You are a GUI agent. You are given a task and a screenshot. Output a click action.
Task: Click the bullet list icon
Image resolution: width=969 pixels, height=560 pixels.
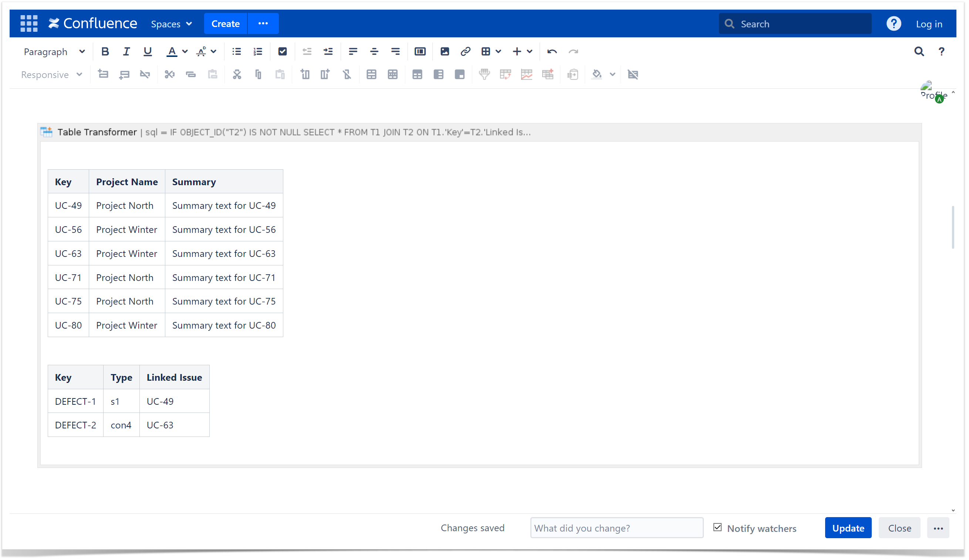237,51
